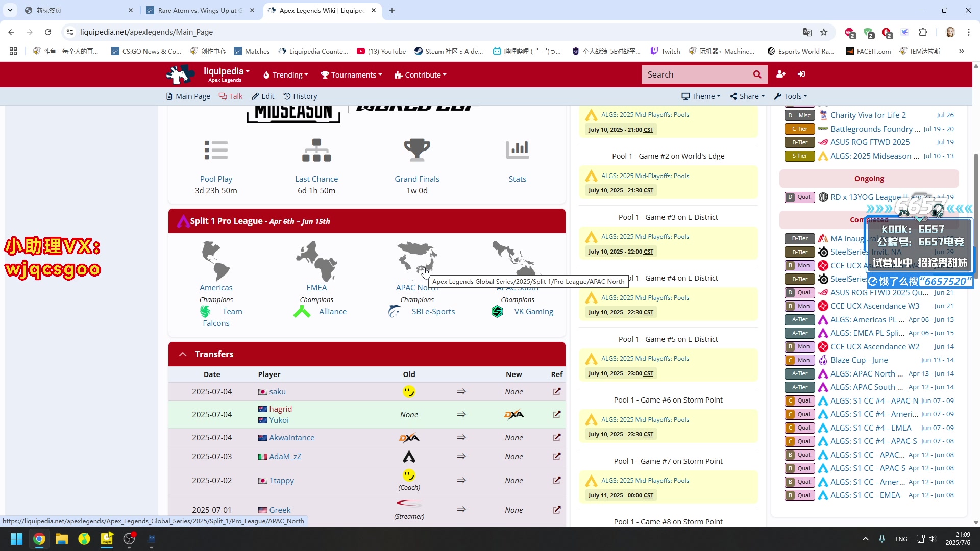Open the Tools dropdown
This screenshot has height=551, width=980.
(791, 96)
